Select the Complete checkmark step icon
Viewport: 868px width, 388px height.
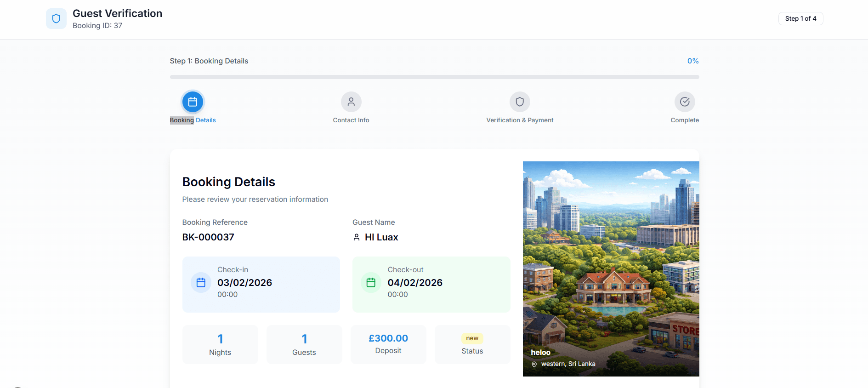click(685, 102)
